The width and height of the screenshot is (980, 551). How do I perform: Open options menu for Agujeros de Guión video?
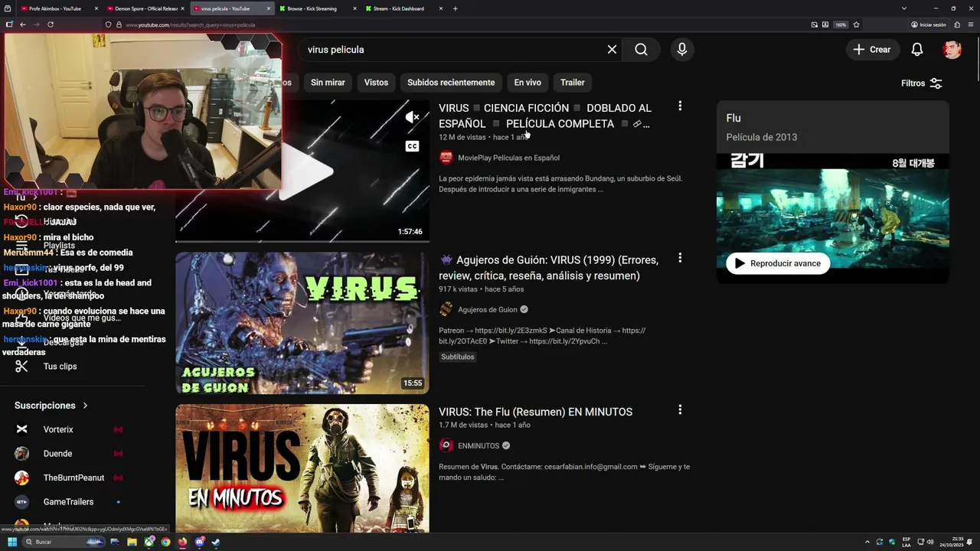[x=680, y=258]
